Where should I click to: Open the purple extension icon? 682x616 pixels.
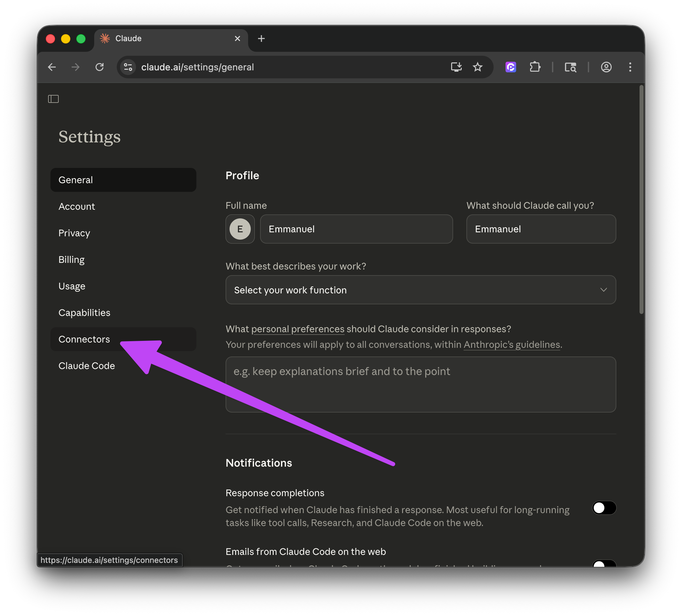(x=510, y=67)
